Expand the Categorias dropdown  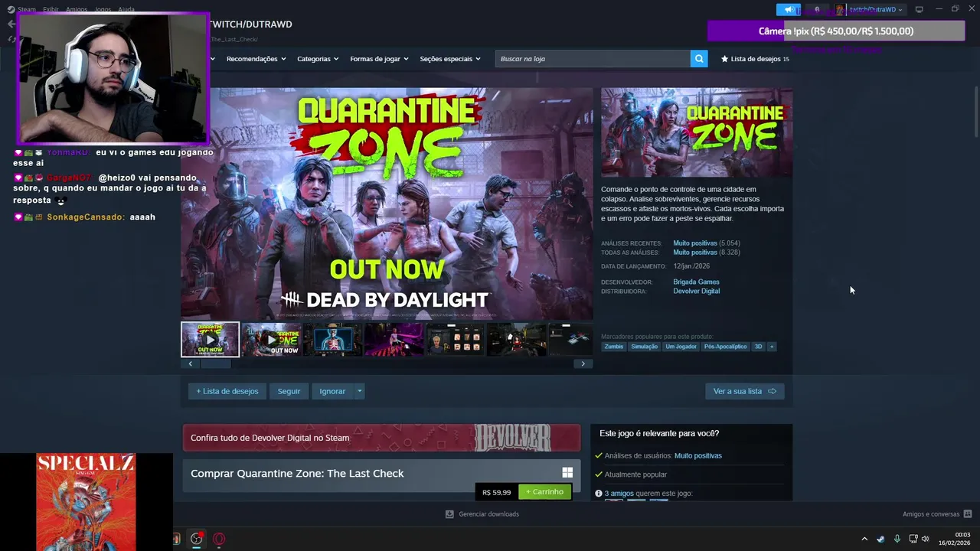click(x=318, y=59)
